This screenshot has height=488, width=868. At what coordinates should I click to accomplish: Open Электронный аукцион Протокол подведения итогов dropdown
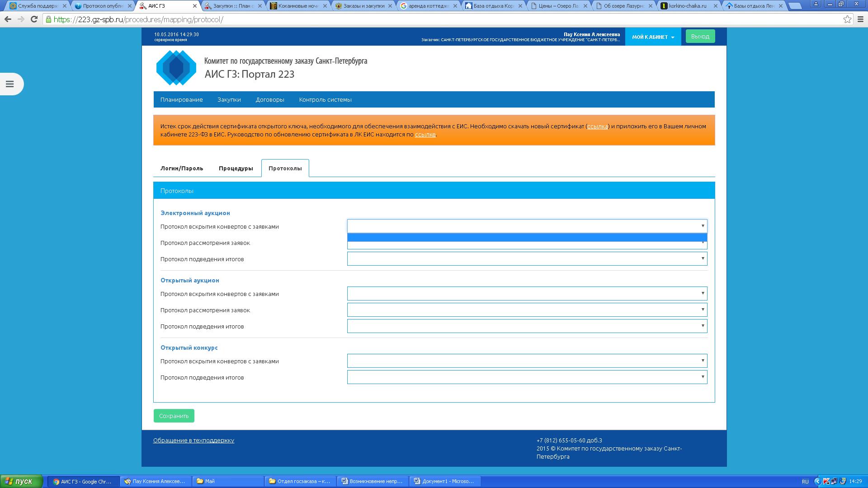(527, 259)
